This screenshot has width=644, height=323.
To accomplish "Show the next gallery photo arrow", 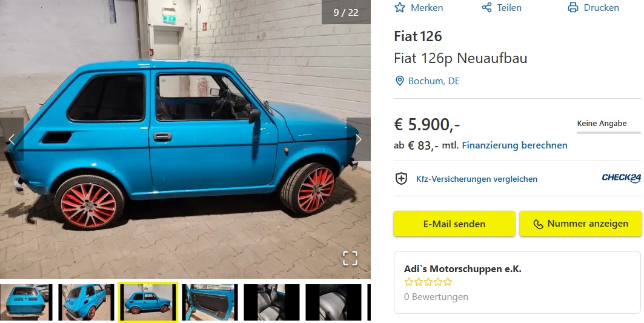I will point(359,139).
